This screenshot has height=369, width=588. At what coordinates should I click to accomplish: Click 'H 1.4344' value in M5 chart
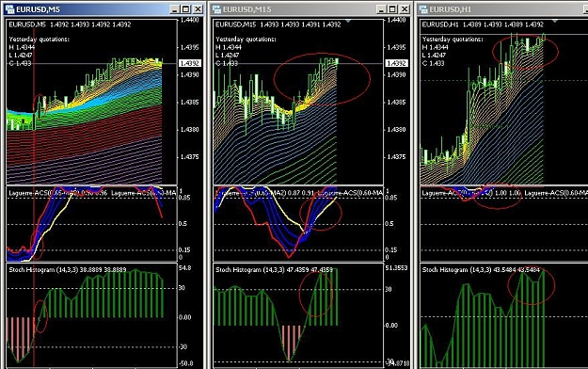click(22, 47)
